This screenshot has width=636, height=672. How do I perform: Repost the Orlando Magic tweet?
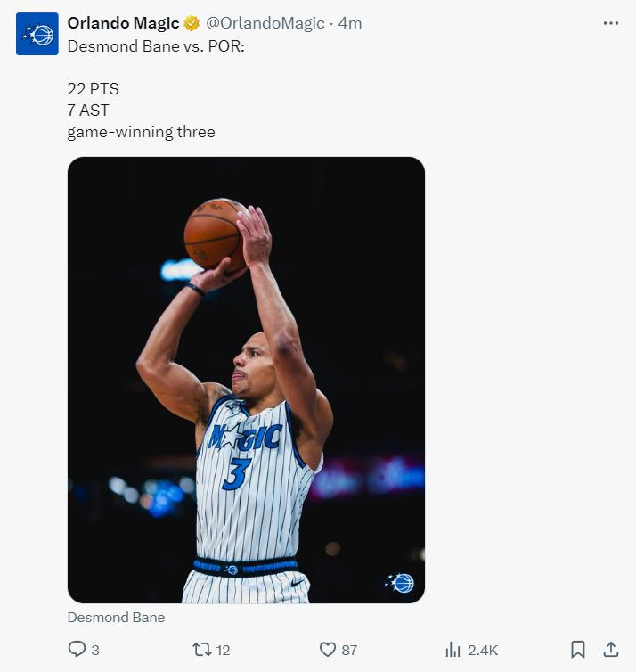[x=202, y=650]
